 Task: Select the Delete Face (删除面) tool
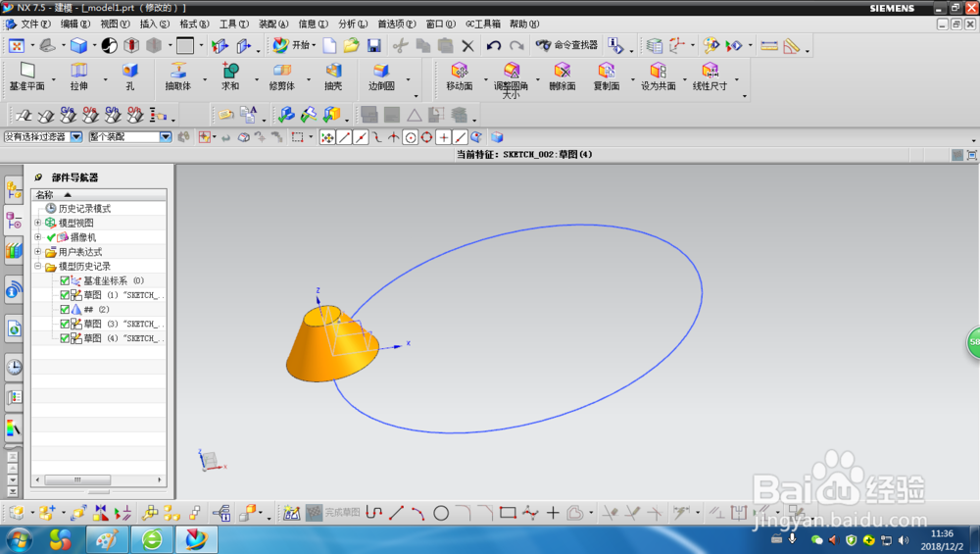tap(562, 76)
